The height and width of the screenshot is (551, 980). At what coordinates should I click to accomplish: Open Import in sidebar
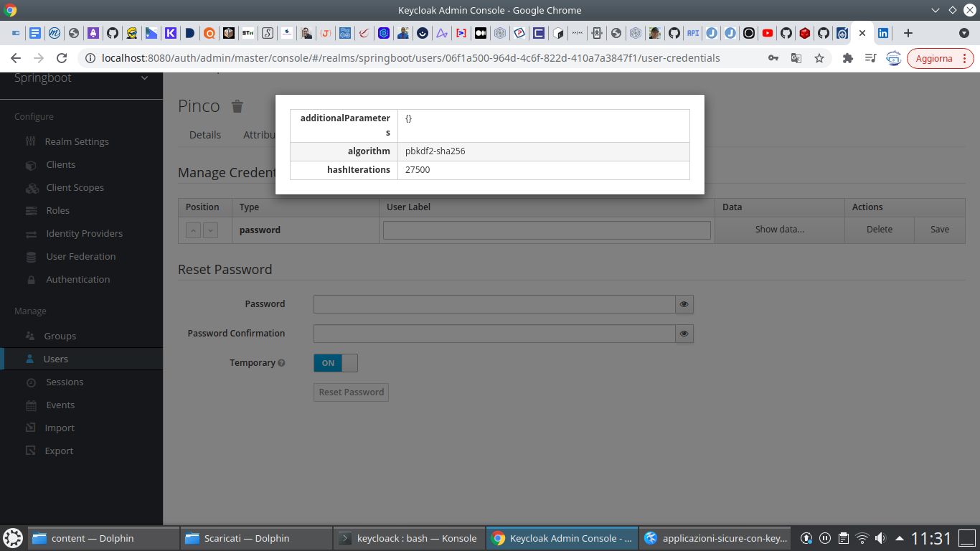point(60,428)
